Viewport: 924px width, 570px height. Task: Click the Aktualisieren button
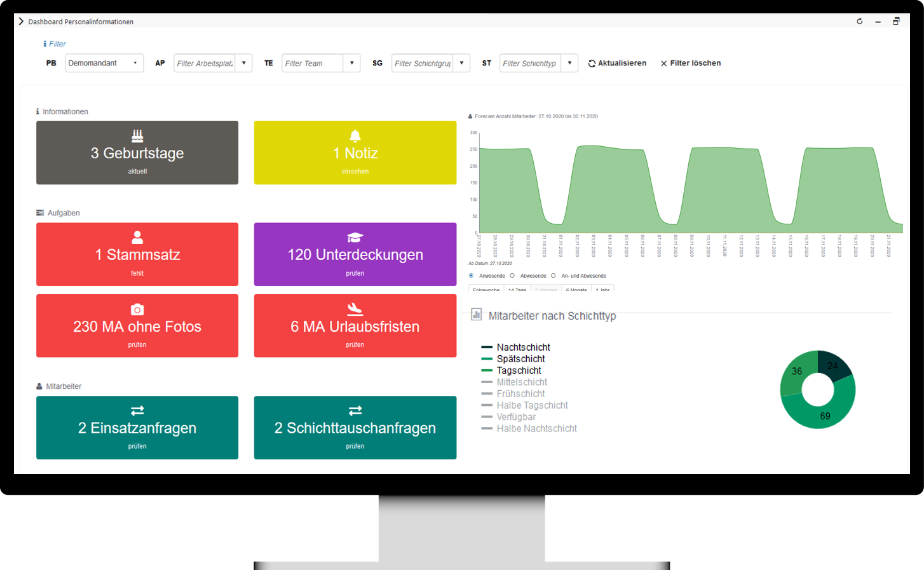[x=617, y=64]
